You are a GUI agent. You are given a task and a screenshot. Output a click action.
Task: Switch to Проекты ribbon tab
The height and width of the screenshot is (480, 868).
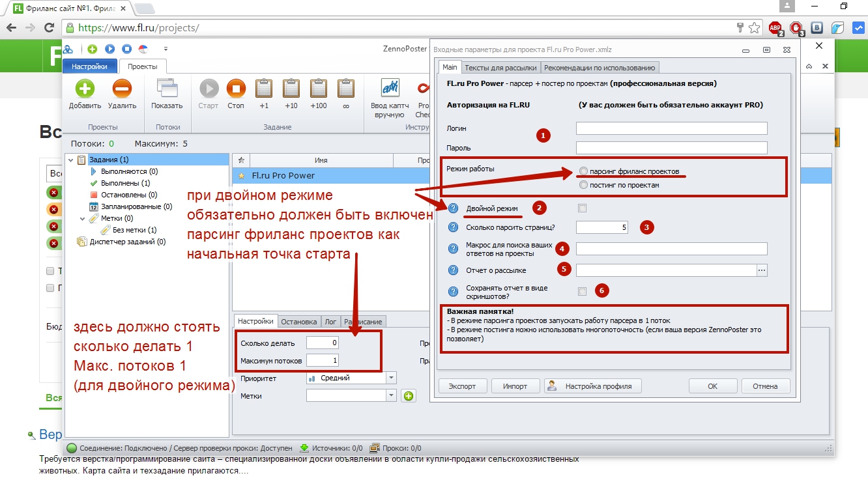coord(143,66)
